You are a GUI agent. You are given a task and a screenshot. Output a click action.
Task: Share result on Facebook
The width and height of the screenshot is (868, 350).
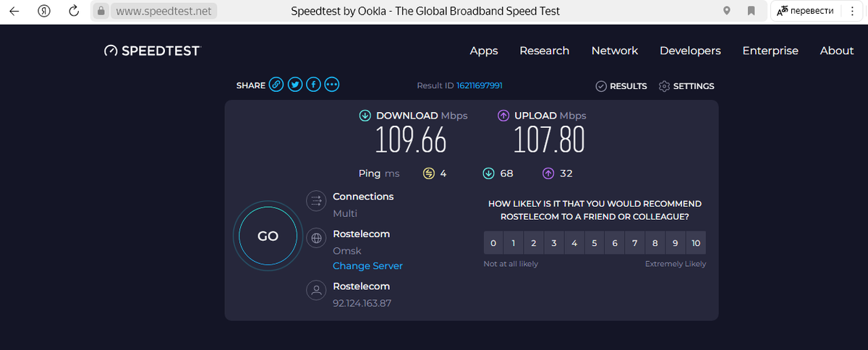(x=313, y=85)
